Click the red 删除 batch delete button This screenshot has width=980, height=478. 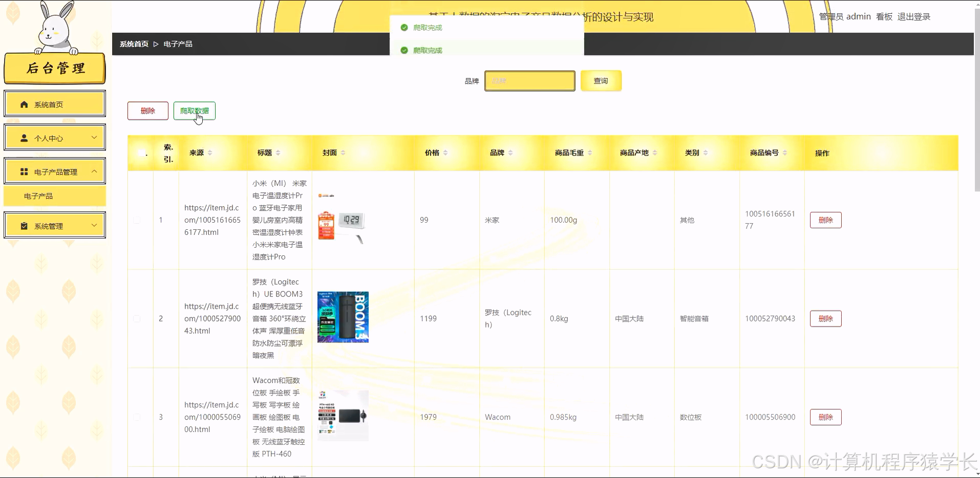click(148, 111)
